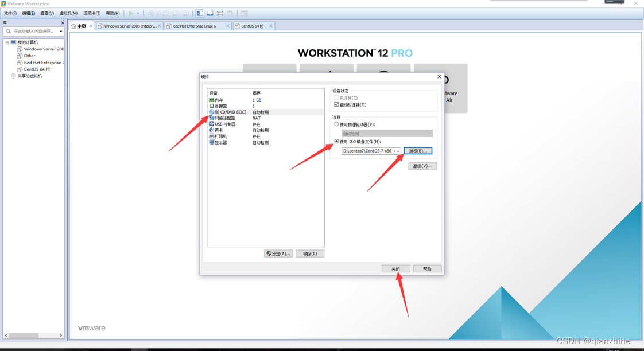The width and height of the screenshot is (644, 351).
Task: Open the library search filter dropdown arrow
Action: [x=61, y=31]
